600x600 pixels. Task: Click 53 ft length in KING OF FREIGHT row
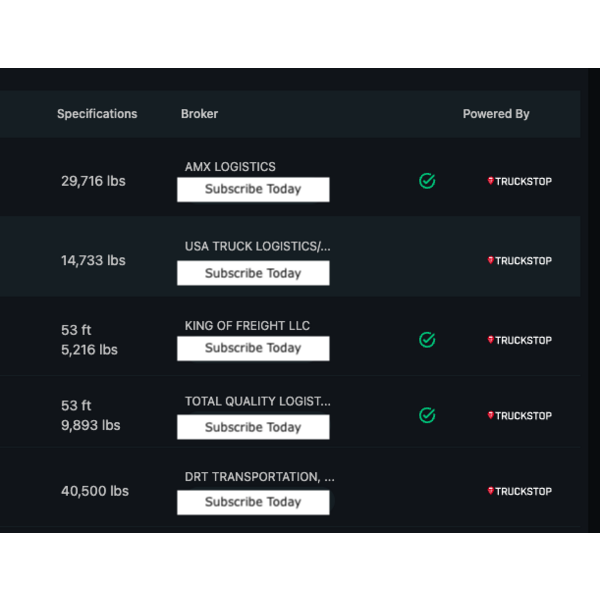[x=76, y=330]
